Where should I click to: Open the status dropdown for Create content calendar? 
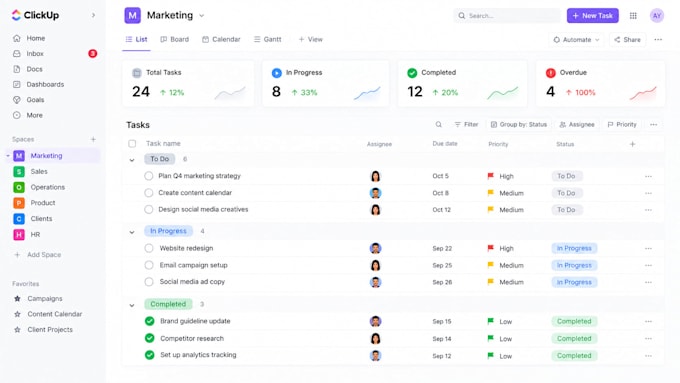pos(566,193)
